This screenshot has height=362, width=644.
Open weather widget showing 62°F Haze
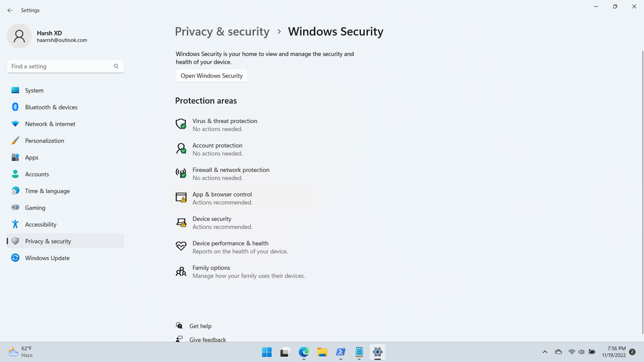21,352
